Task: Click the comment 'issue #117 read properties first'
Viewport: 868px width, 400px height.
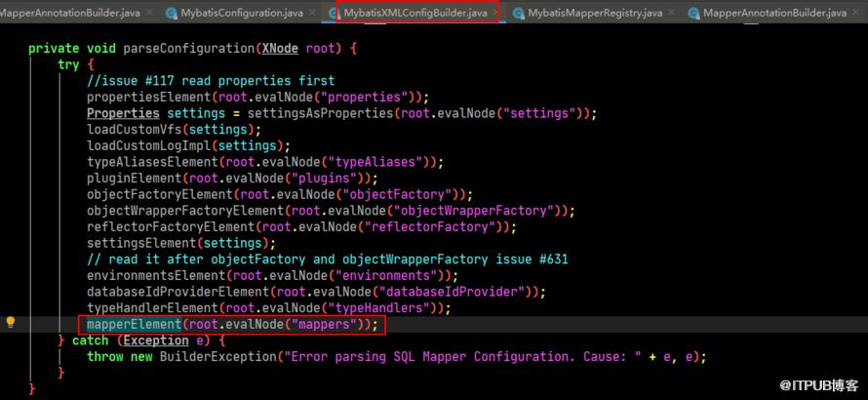Action: [x=211, y=81]
